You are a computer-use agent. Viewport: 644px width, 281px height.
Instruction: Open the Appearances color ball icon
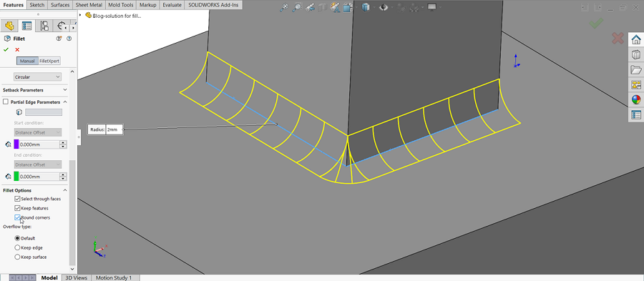(636, 99)
